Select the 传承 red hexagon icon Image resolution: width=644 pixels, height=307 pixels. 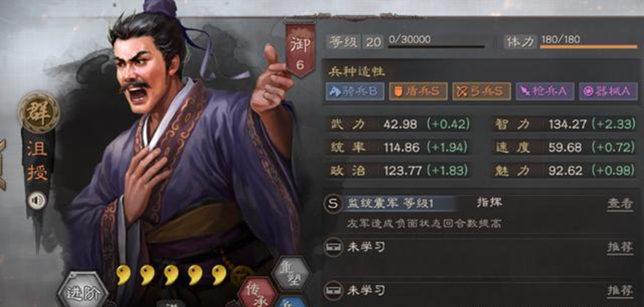(x=258, y=294)
